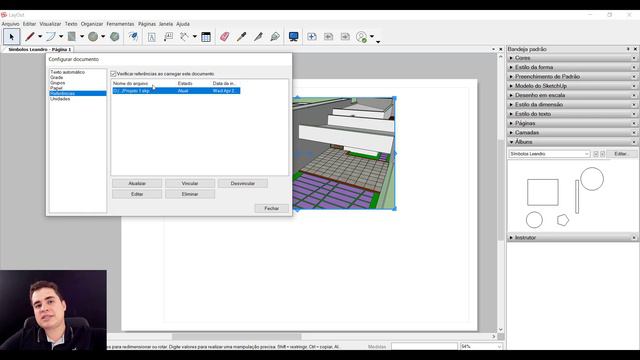640x360 pixels.
Task: Click the Medidas input field
Action: pyautogui.click(x=424, y=347)
